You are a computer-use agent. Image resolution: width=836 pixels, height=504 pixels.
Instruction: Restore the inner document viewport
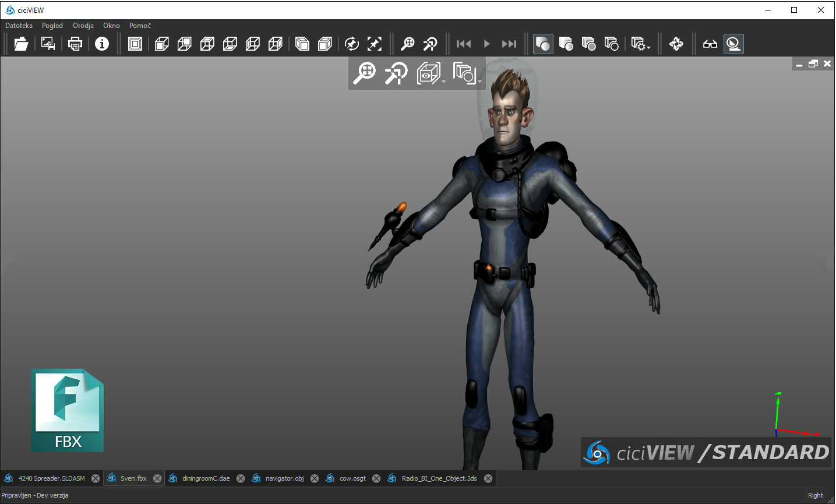pyautogui.click(x=813, y=64)
